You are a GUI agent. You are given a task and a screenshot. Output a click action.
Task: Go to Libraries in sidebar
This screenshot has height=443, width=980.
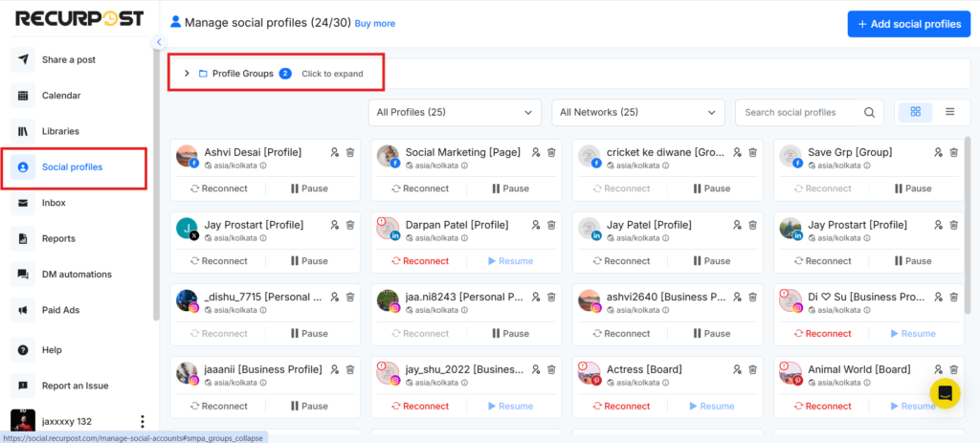point(60,131)
